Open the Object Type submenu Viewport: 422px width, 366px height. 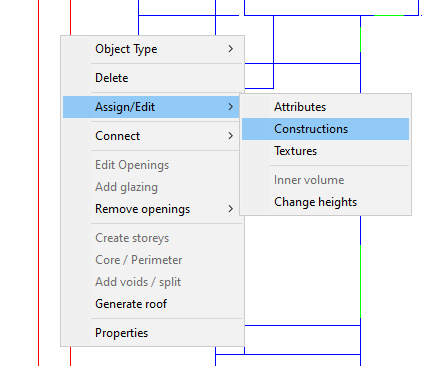coord(152,49)
